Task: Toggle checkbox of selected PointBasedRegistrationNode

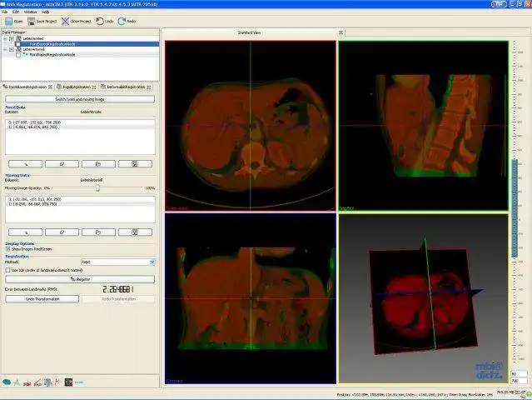Action: tap(18, 44)
